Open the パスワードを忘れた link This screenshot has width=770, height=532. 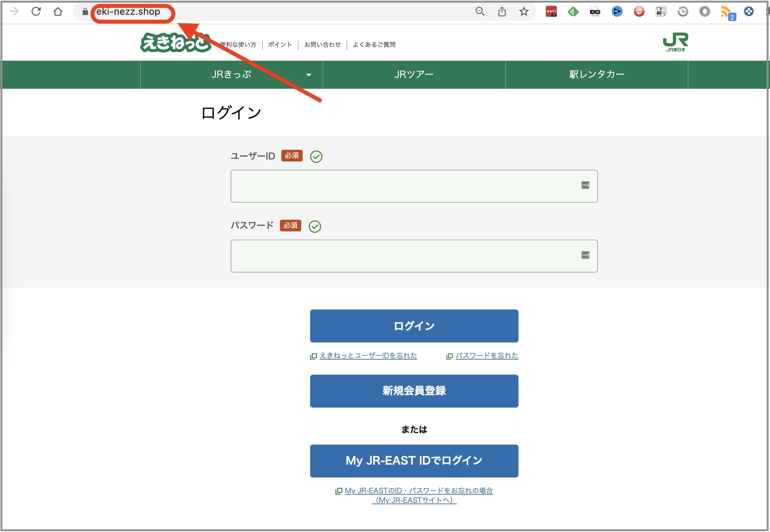click(x=486, y=356)
